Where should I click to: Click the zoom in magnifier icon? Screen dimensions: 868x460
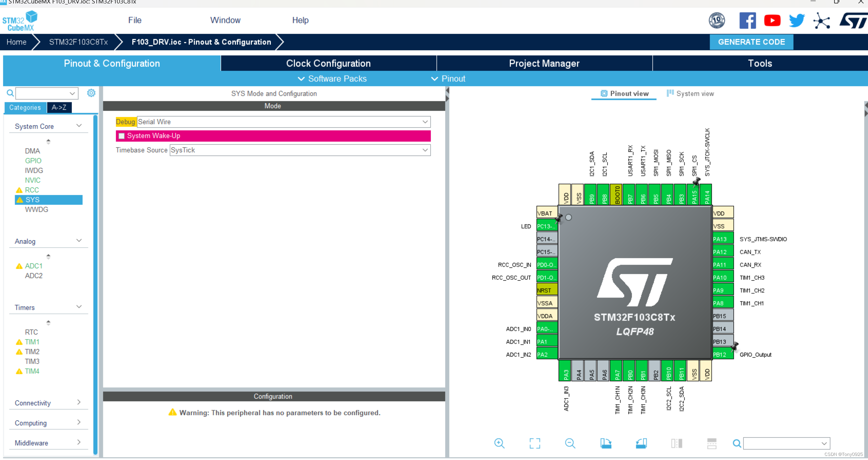[x=499, y=443]
